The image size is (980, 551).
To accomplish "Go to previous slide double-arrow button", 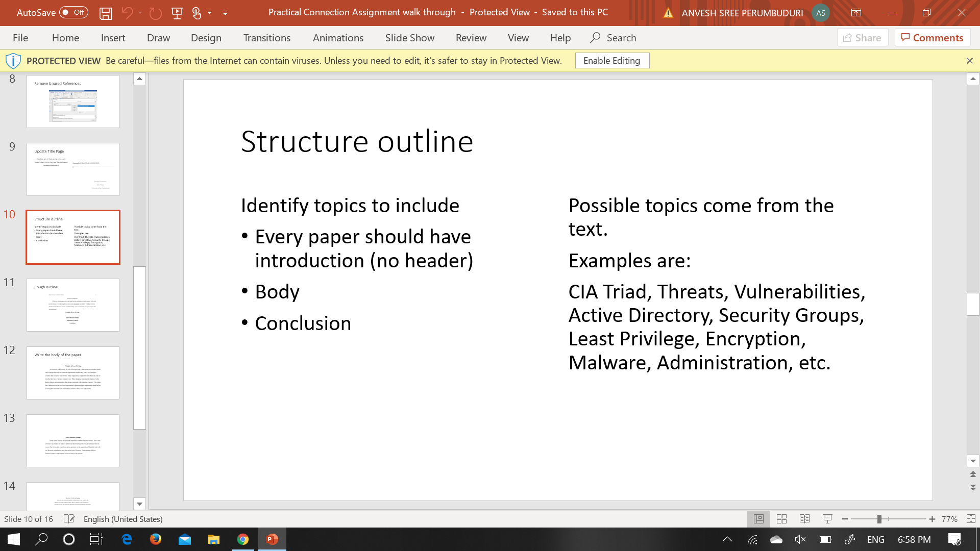I will (x=973, y=474).
